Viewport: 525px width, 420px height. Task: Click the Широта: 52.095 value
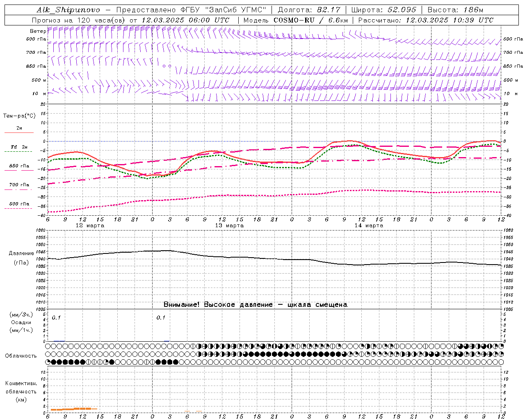click(x=383, y=10)
